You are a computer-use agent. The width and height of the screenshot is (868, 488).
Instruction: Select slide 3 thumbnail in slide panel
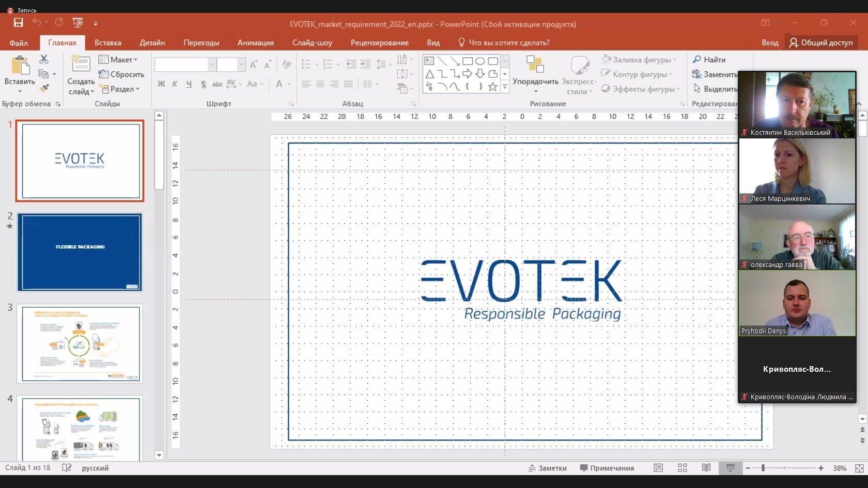point(80,343)
